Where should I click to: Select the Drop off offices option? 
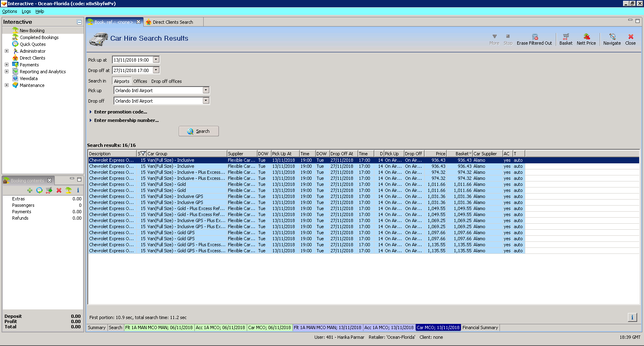point(166,81)
